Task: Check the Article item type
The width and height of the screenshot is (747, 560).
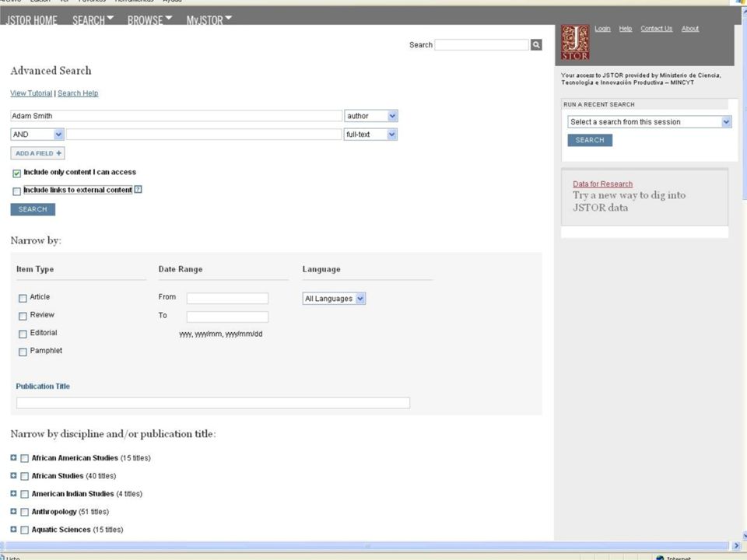Action: [x=23, y=298]
